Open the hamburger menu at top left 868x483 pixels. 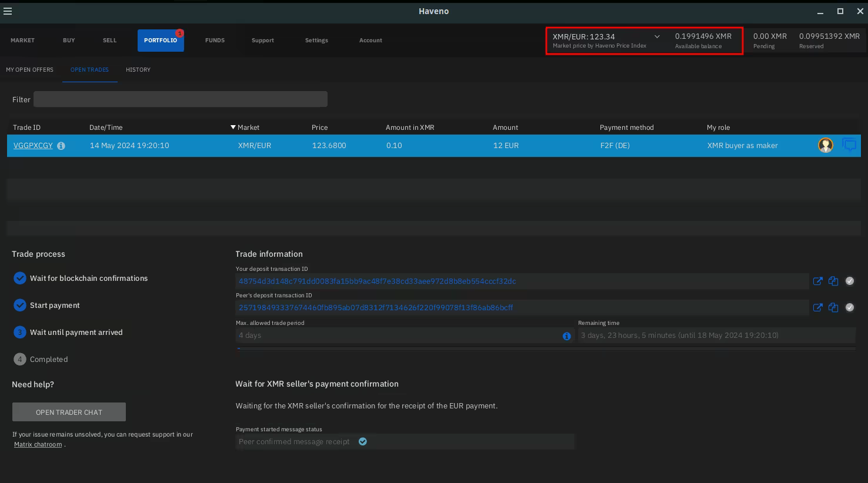click(8, 11)
